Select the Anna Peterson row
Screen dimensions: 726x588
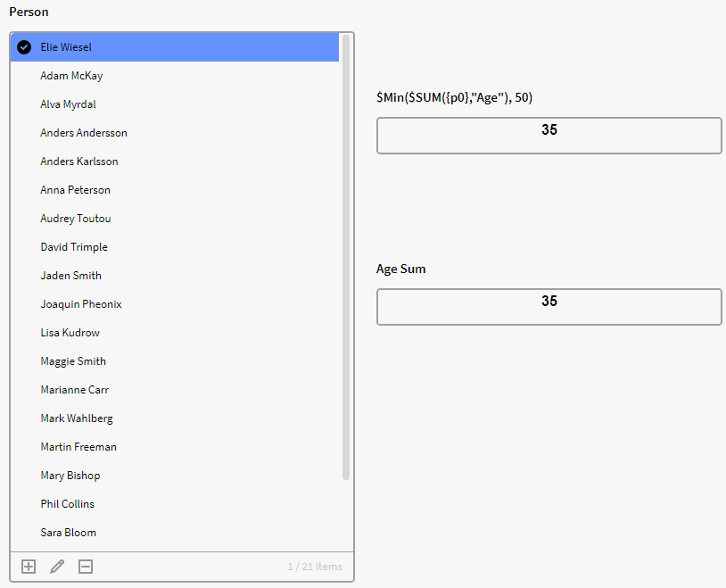76,190
